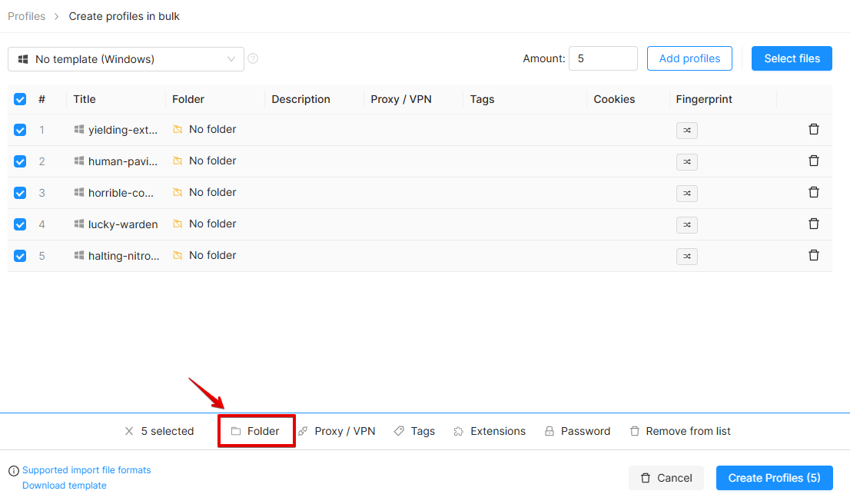
Task: Click the Tags column header
Action: click(x=482, y=99)
